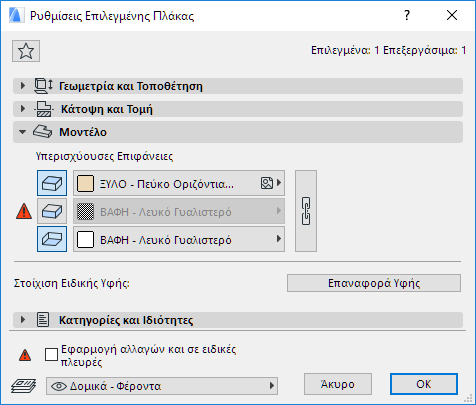The height and width of the screenshot is (405, 476).
Task: Click the Υπερισχύουσες Επιφάνειες label
Action: 104,156
